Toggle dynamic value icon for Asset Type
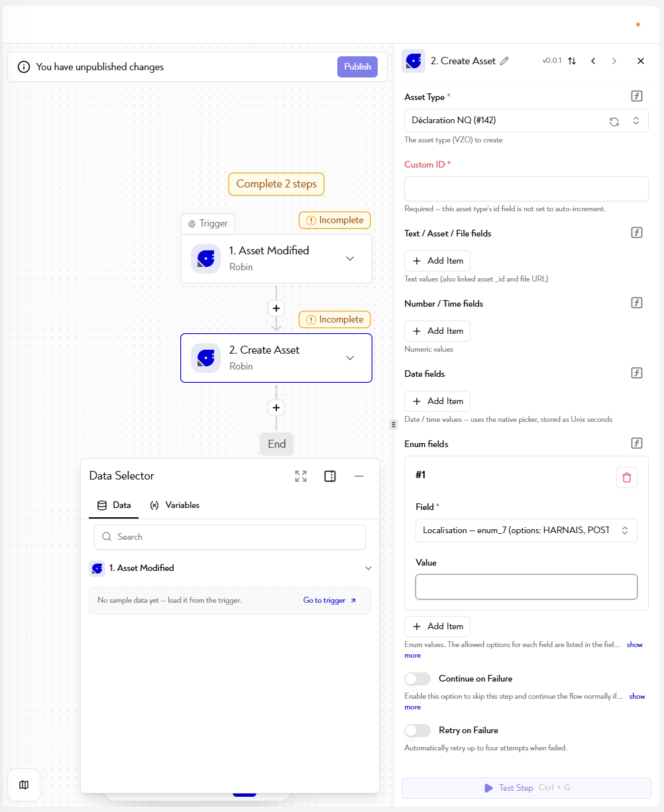This screenshot has height=812, width=664. coord(637,97)
